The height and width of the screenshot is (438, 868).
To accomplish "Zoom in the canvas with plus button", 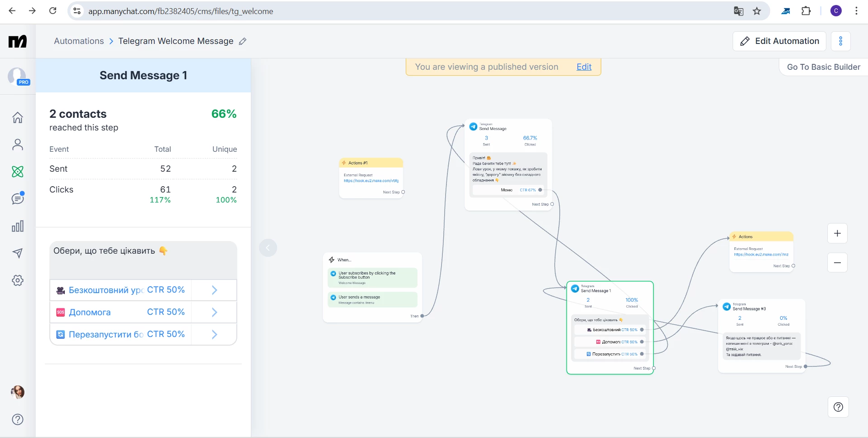I will pos(837,233).
